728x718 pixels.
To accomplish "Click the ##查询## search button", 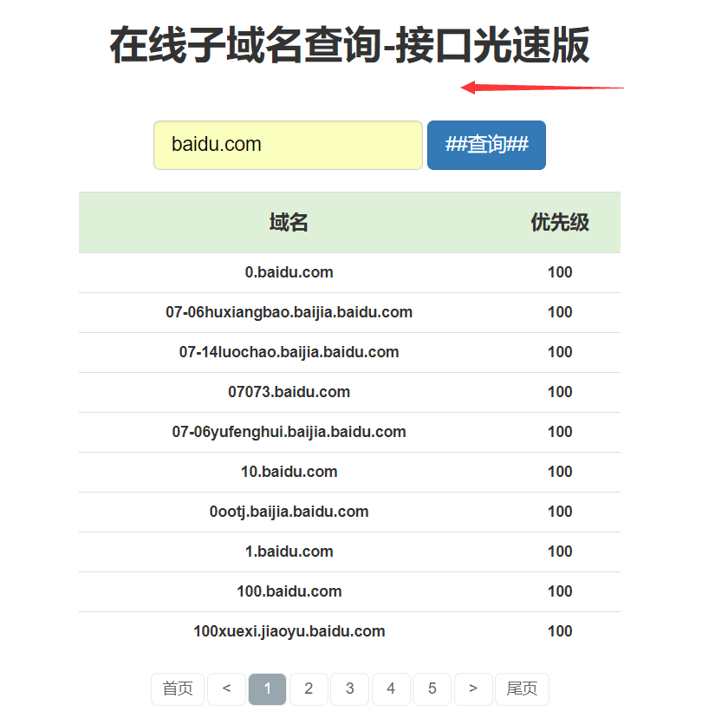I will [486, 145].
